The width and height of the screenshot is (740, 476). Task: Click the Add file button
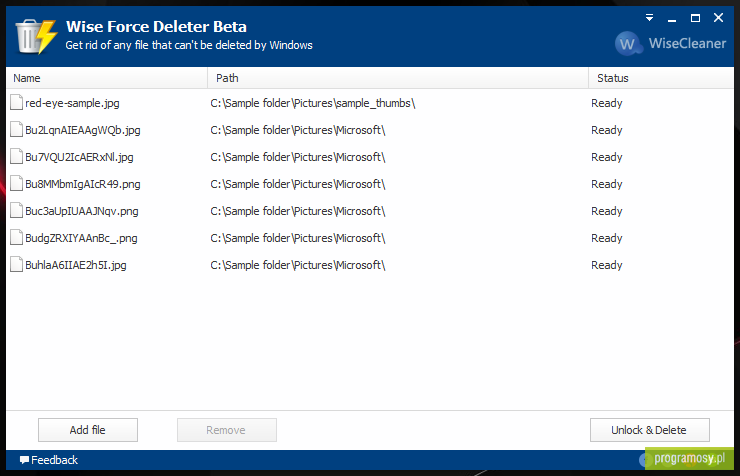pyautogui.click(x=88, y=430)
